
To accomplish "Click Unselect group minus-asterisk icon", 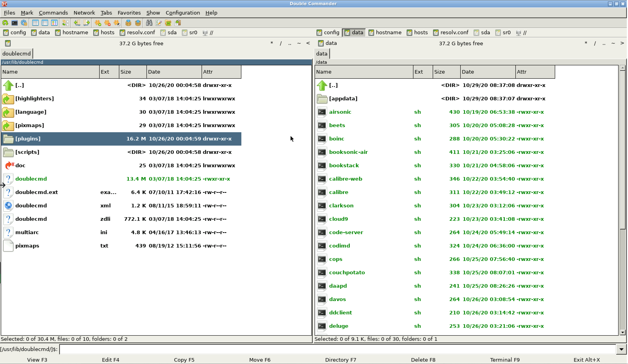I will [107, 23].
